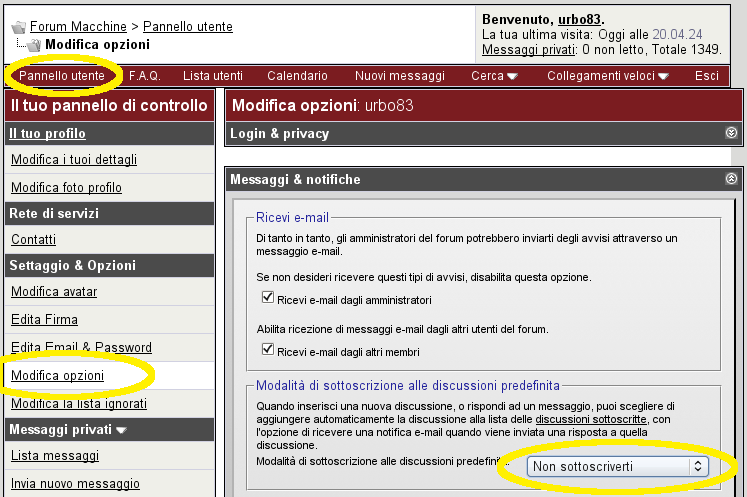Click Esci to log out
The height and width of the screenshot is (497, 747).
[706, 76]
